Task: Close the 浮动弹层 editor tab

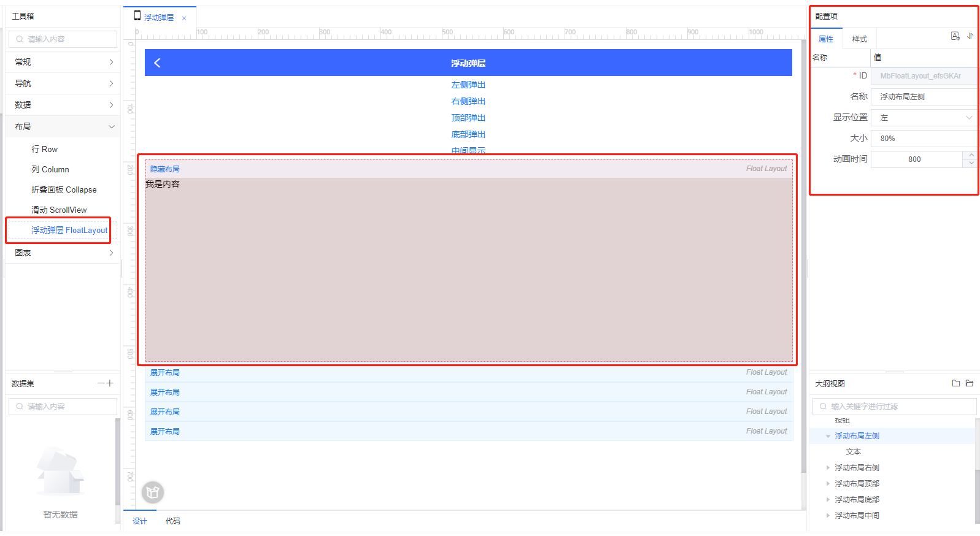Action: [x=184, y=18]
